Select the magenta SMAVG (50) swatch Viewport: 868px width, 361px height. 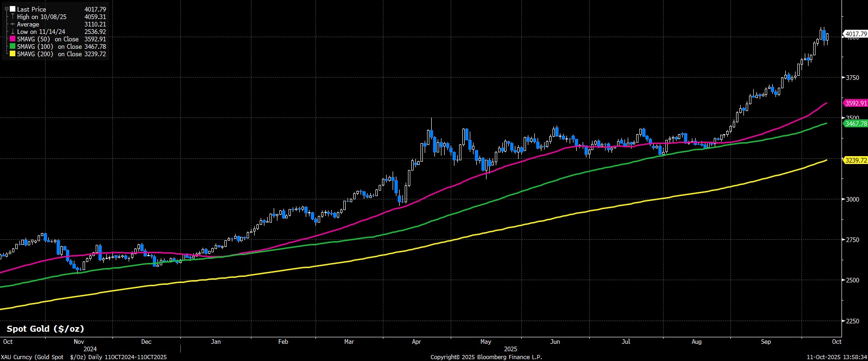coord(13,39)
